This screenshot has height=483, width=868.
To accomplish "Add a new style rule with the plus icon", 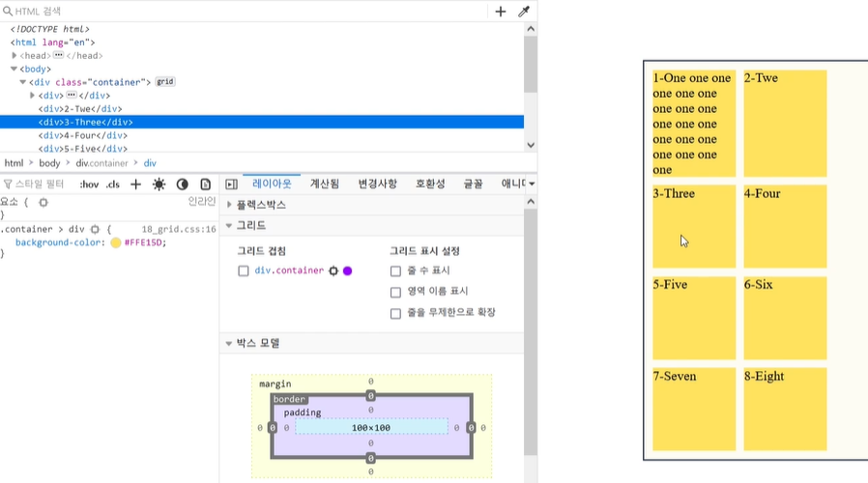I will click(x=135, y=185).
